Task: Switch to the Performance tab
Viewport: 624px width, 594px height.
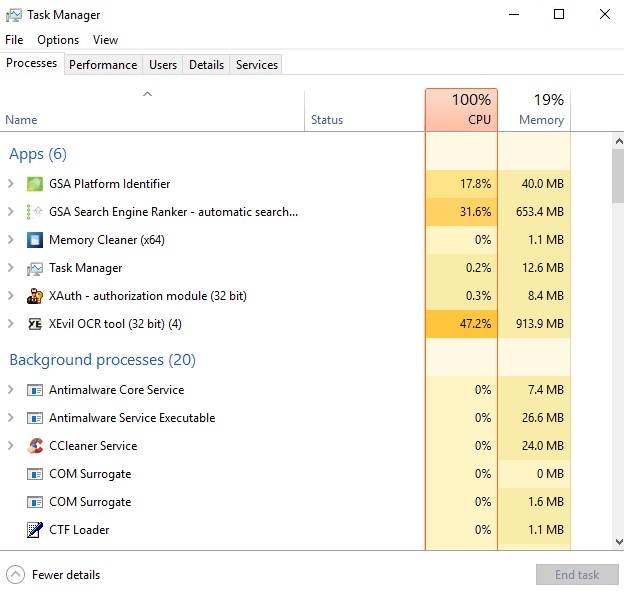Action: point(103,65)
